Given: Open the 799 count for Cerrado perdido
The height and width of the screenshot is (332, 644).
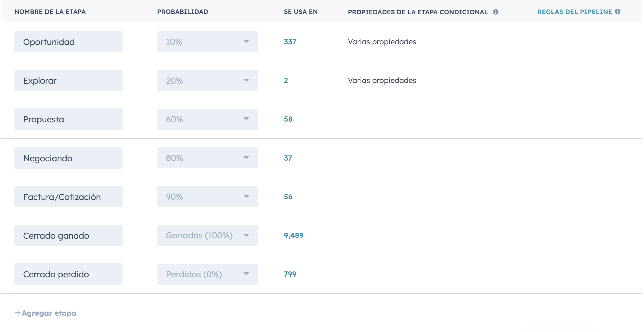Looking at the screenshot, I should click(290, 274).
